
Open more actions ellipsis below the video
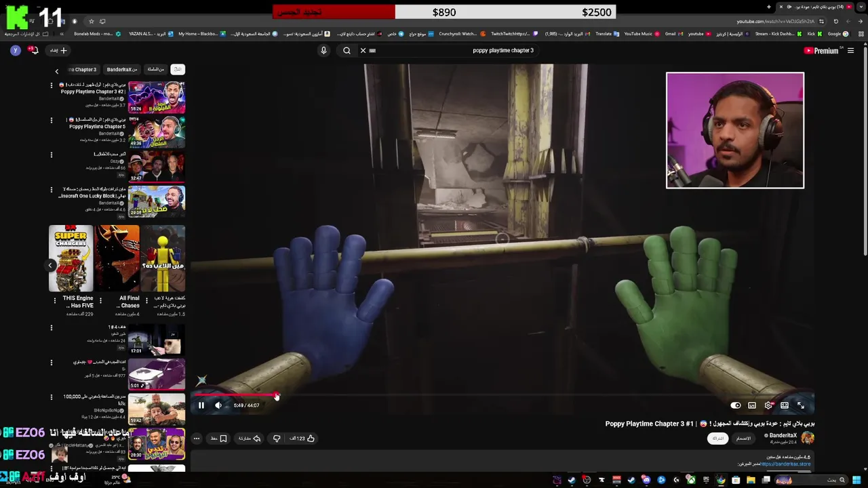(x=197, y=439)
